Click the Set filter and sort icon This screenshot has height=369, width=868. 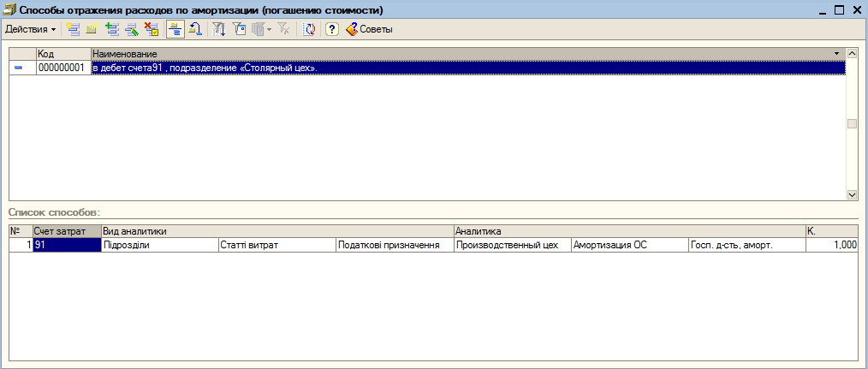(219, 29)
